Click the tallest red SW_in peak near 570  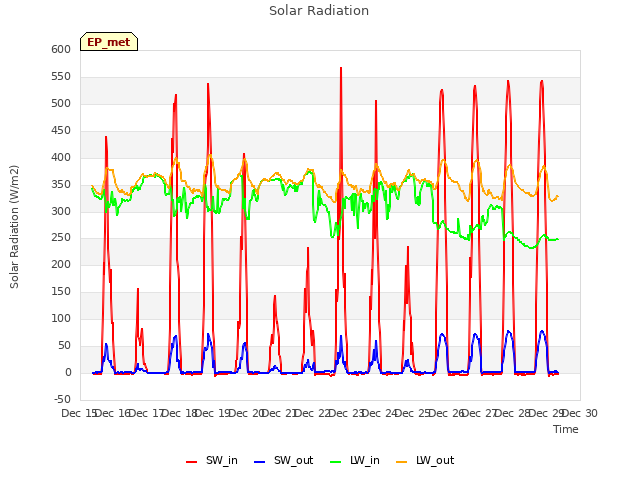click(x=341, y=69)
